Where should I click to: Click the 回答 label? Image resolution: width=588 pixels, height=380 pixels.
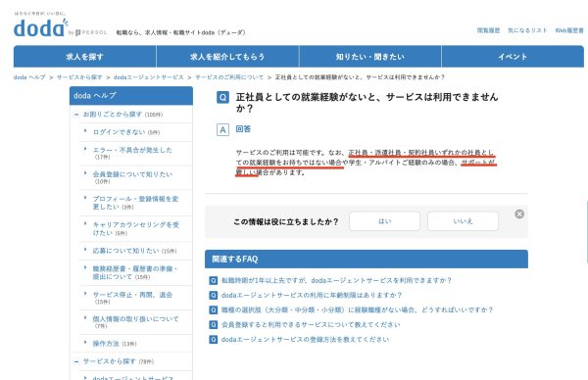[243, 129]
